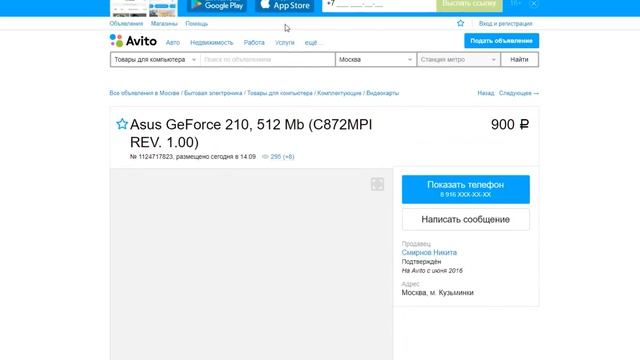Viewport: 640px width, 360px height.
Task: Click the Подтверждён seller status text
Action: click(x=421, y=262)
